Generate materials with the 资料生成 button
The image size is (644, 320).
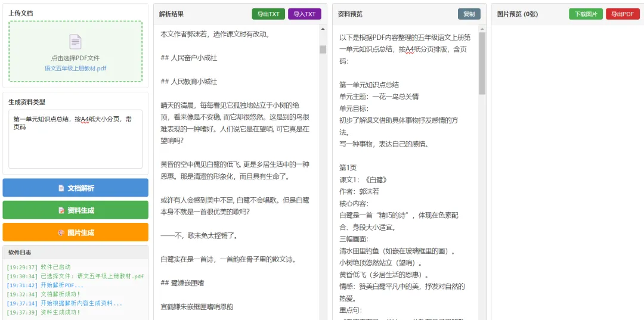click(x=75, y=210)
